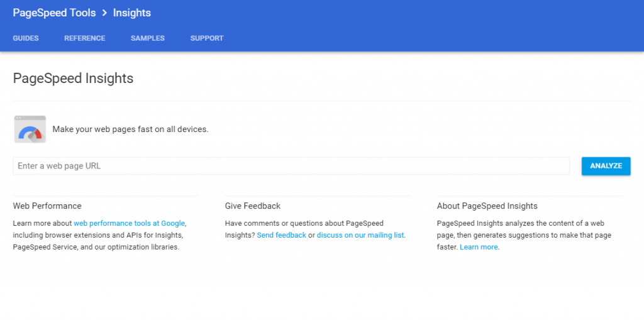
Task: Click the 'Learn more' link
Action: point(479,247)
